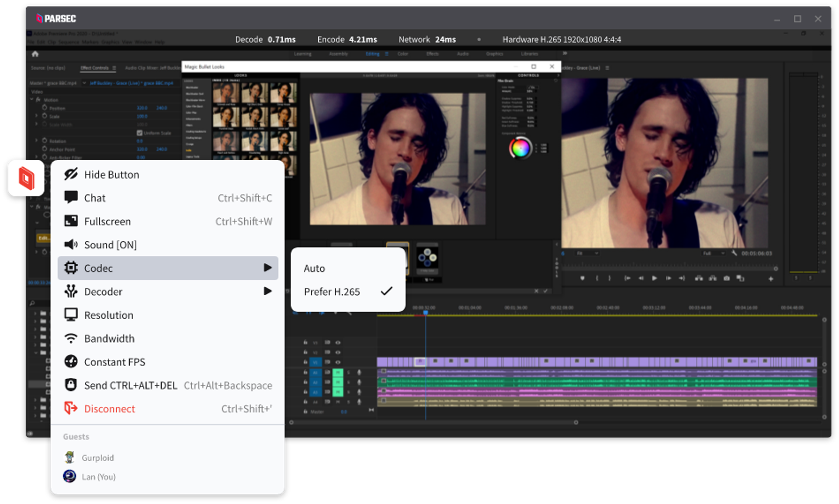This screenshot has height=504, width=839.
Task: Click the Magic Bullet Looks confirm checkmark icon
Action: [x=545, y=291]
